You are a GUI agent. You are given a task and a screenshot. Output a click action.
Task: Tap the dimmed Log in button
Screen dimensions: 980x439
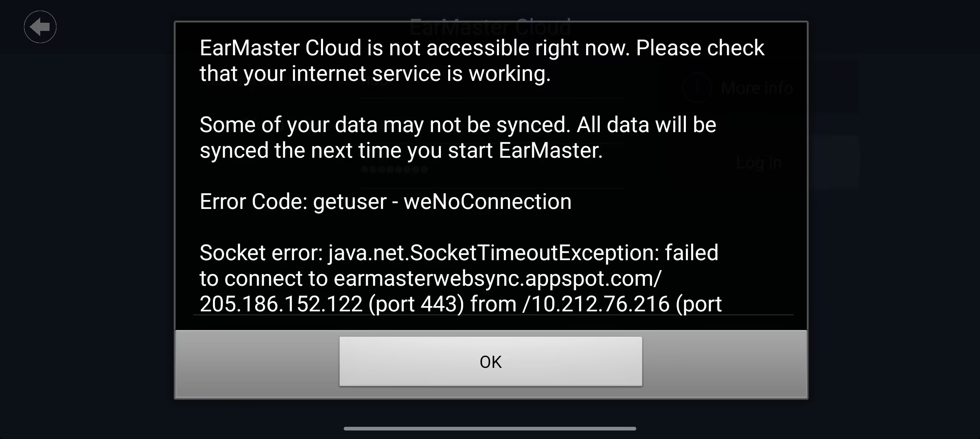pos(759,163)
